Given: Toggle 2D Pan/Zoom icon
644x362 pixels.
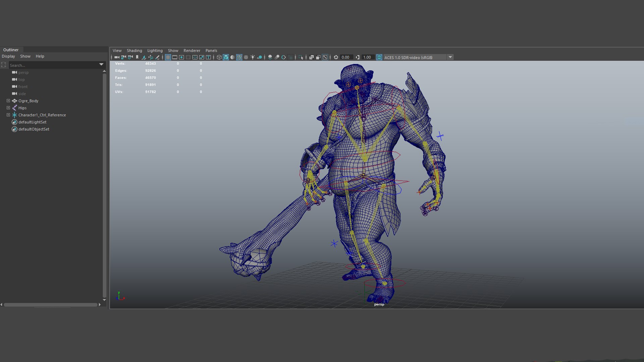Looking at the screenshot, I should click(151, 57).
